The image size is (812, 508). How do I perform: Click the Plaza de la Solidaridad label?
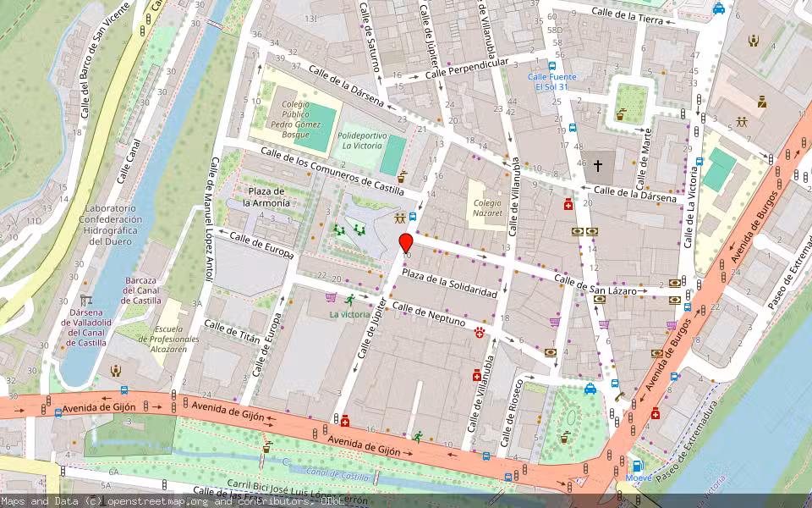tap(449, 283)
